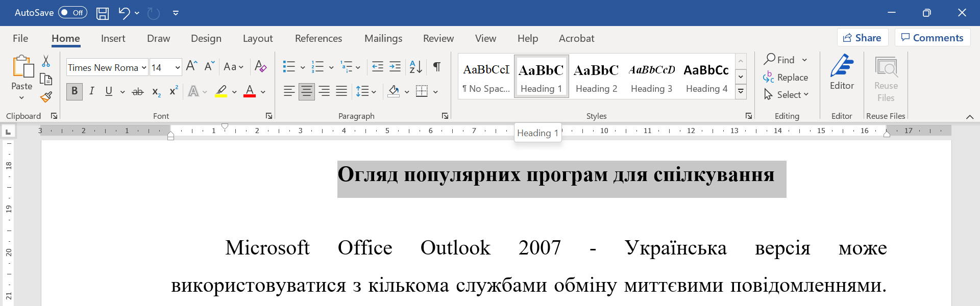This screenshot has height=306, width=980.
Task: Click the Redo icon
Action: click(154, 13)
